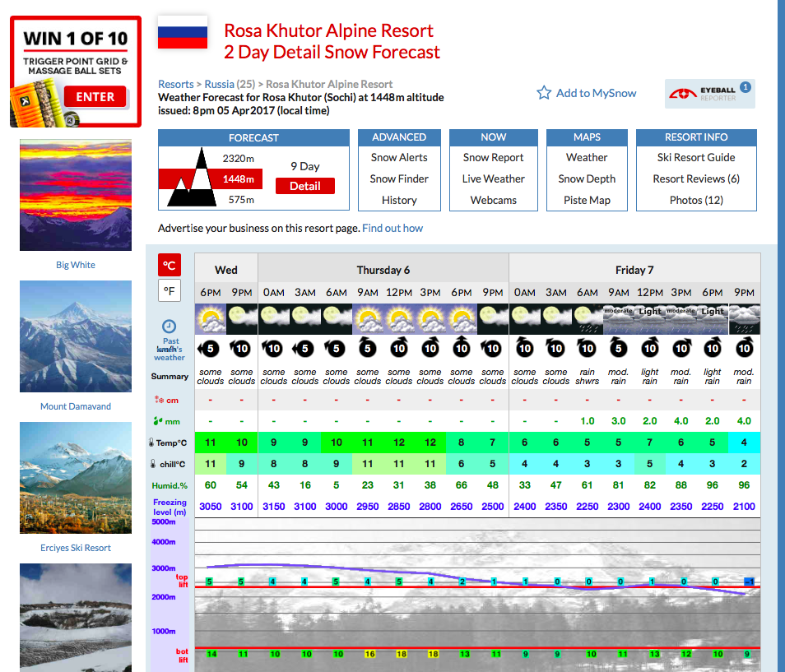Click the Find out how link

[x=392, y=228]
